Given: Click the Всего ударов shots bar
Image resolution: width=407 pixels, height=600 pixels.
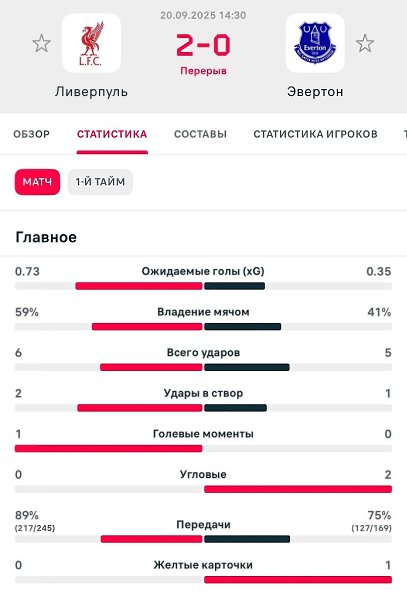Looking at the screenshot, I should click(203, 367).
